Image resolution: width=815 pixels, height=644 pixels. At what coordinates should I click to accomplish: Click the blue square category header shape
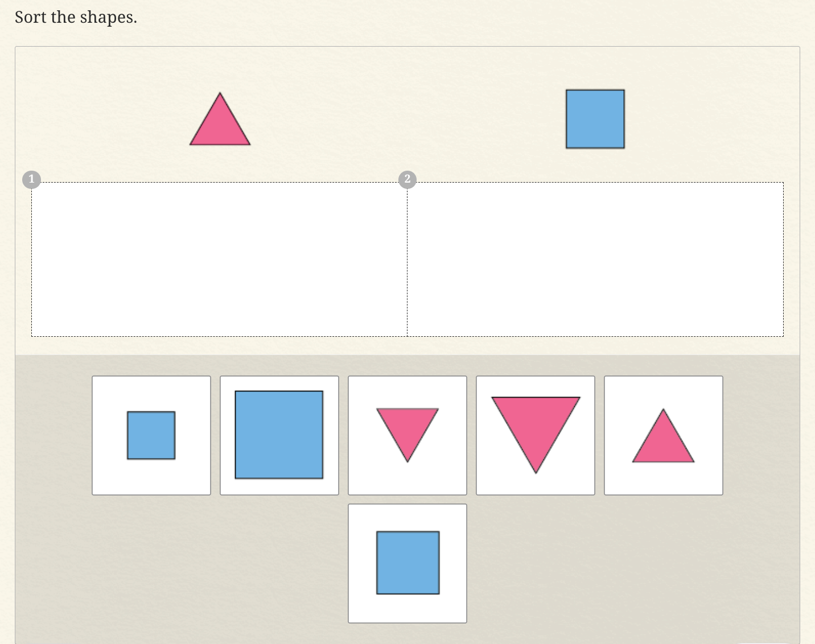pyautogui.click(x=595, y=119)
